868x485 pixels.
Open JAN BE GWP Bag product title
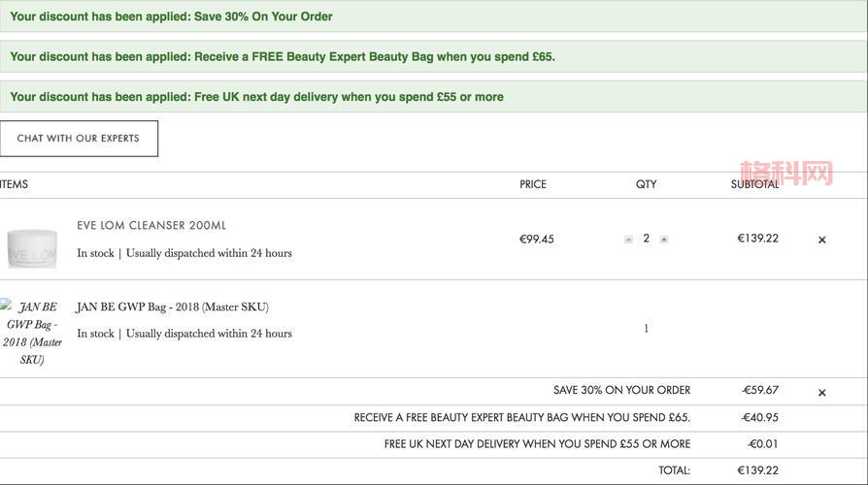point(172,307)
